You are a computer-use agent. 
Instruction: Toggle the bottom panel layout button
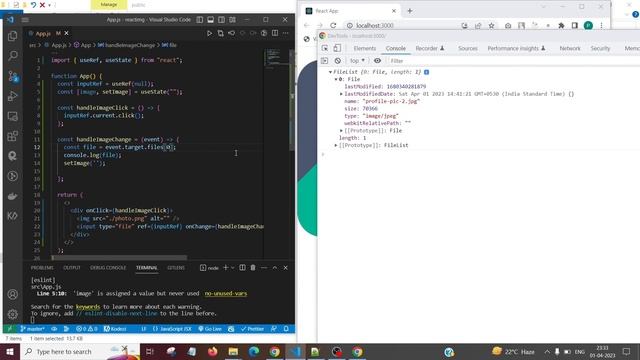[211, 20]
